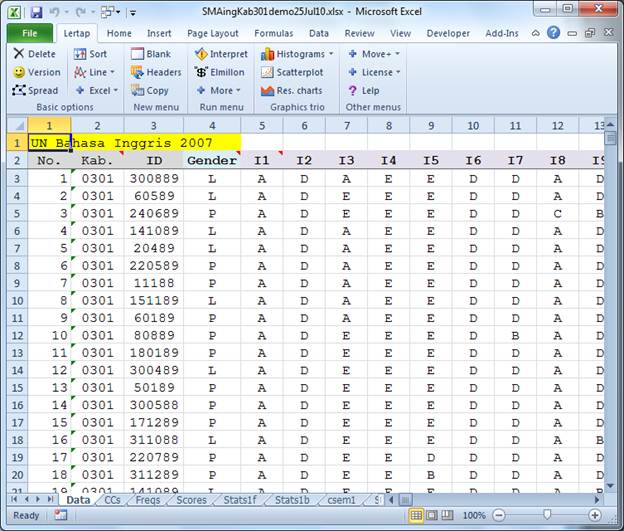Switch to the Page Layout ribbon tab
624x531 pixels.
[212, 32]
